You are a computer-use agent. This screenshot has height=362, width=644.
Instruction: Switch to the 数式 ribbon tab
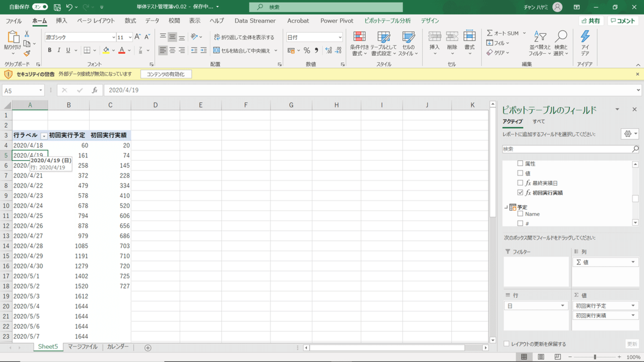pos(130,21)
